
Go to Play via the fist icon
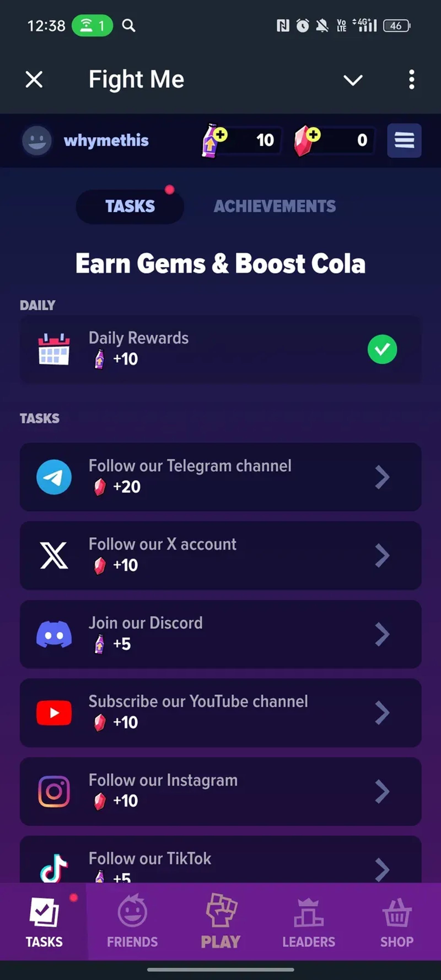221,910
